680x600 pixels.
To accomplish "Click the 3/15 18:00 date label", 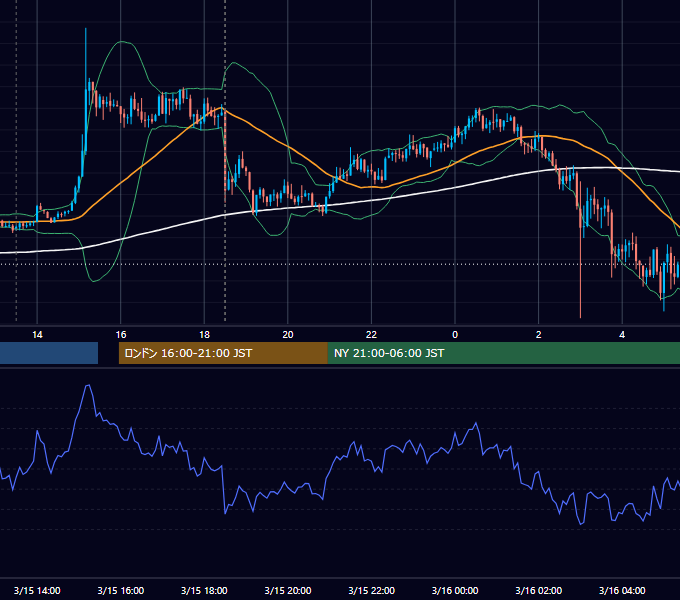I will point(204,590).
